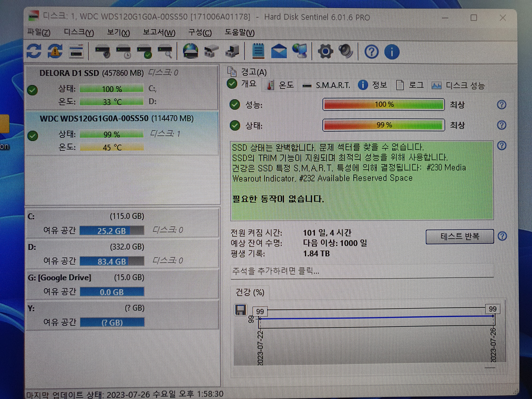Click the WDC 45 °C temperature bar
The image size is (532, 399).
click(x=112, y=147)
